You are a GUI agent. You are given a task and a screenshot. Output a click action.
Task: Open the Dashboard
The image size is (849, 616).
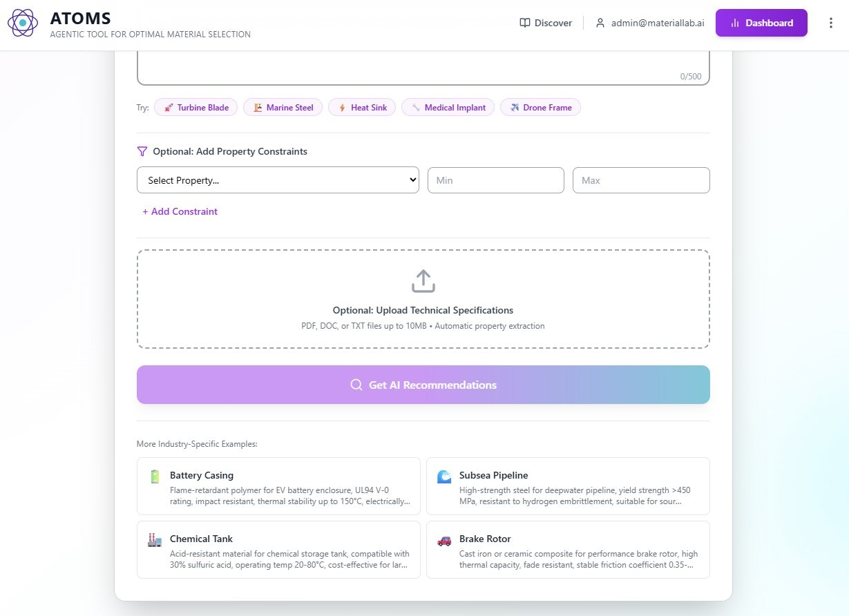coord(761,23)
